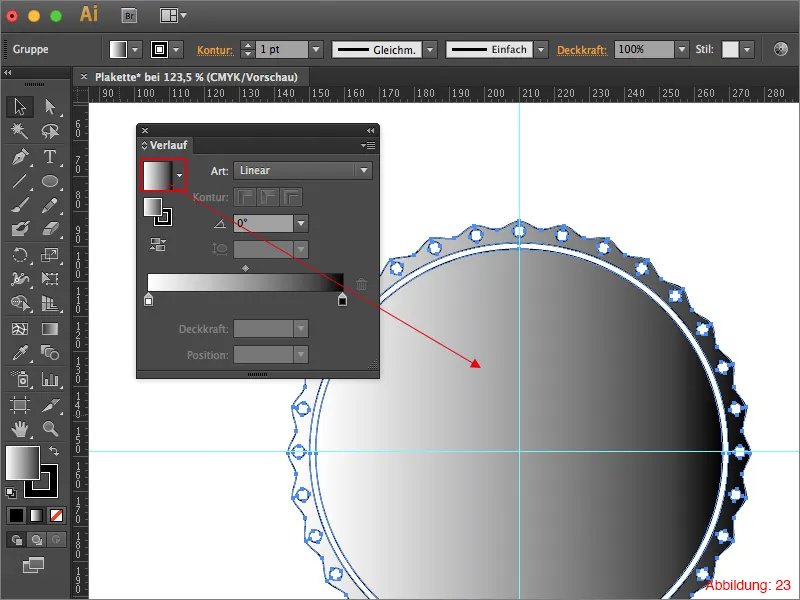Select the Rotate tool
This screenshot has width=800, height=600.
coord(20,255)
